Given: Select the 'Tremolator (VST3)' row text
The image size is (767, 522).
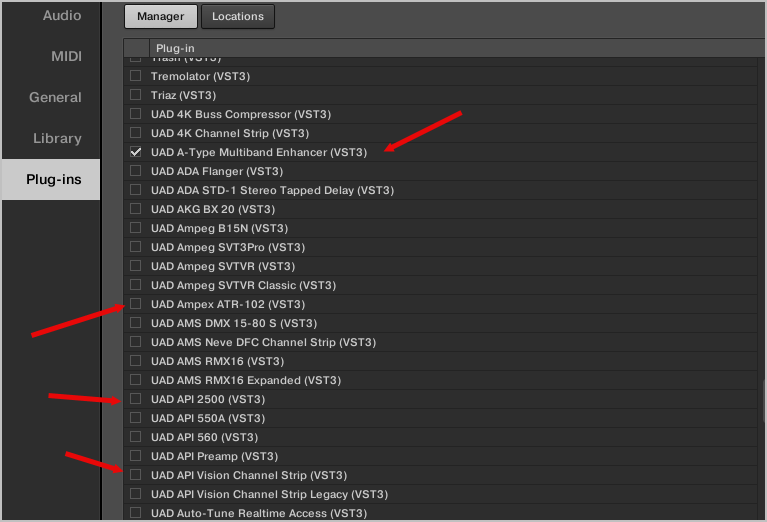Looking at the screenshot, I should (201, 76).
